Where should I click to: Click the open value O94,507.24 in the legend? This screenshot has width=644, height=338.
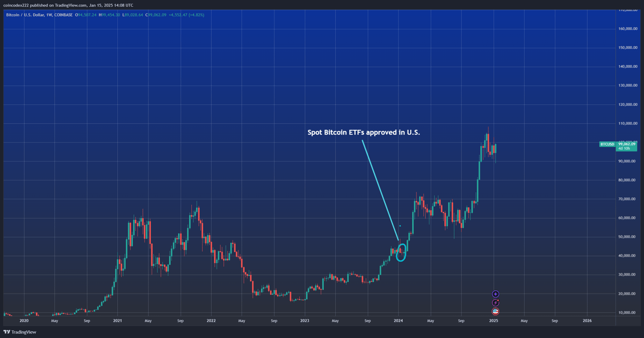85,15
